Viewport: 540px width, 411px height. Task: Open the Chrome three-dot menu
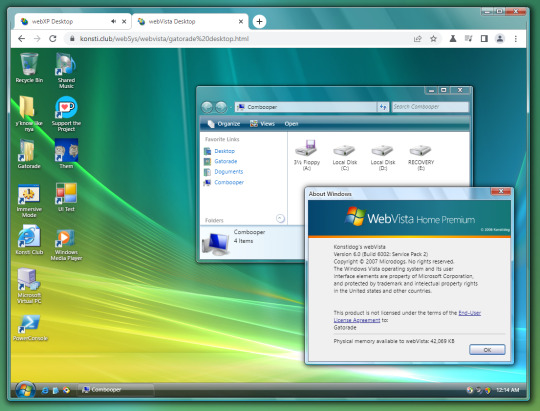pyautogui.click(x=516, y=39)
